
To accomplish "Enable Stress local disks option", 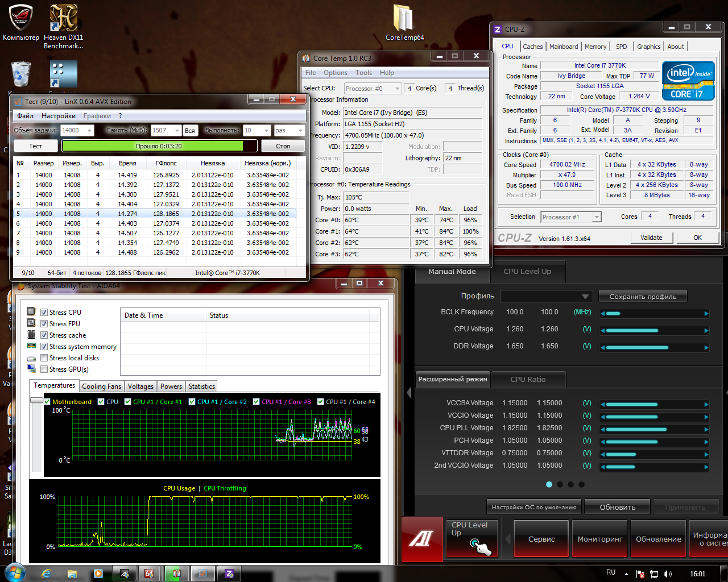I will (44, 357).
